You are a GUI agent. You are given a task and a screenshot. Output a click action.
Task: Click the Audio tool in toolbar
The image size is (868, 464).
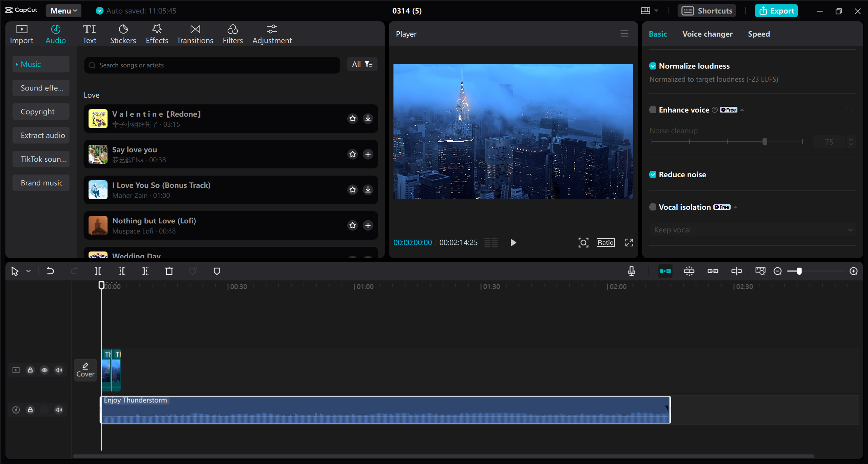56,33
